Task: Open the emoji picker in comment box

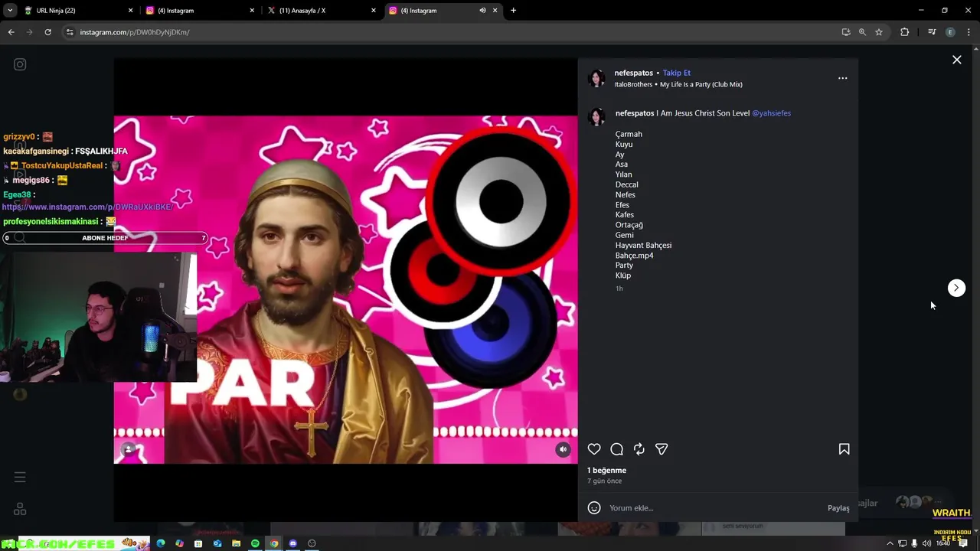Action: [594, 508]
